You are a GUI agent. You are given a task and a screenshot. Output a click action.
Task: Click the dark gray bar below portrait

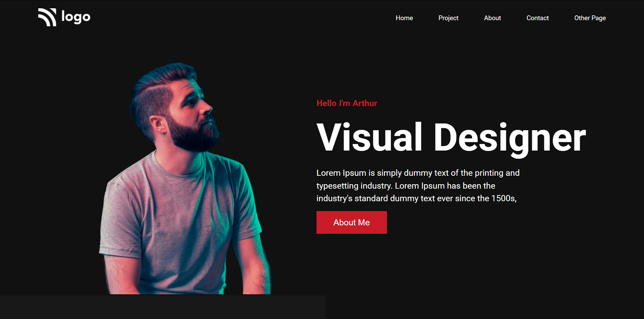(x=162, y=307)
